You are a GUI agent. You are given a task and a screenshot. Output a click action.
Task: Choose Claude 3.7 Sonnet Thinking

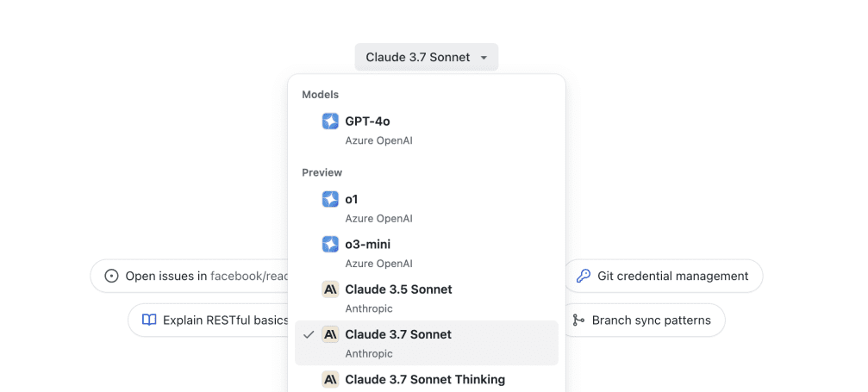(427, 380)
